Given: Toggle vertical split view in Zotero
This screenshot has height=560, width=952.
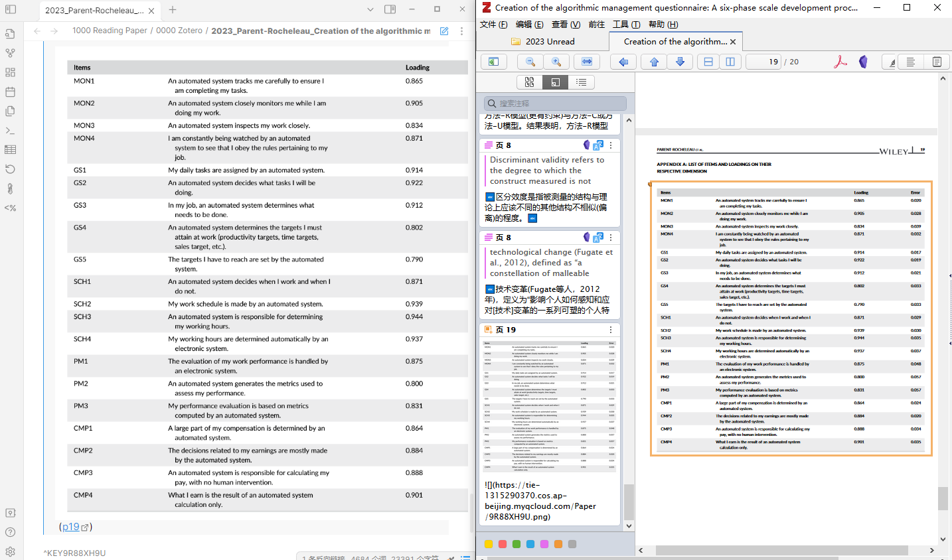Looking at the screenshot, I should [730, 62].
